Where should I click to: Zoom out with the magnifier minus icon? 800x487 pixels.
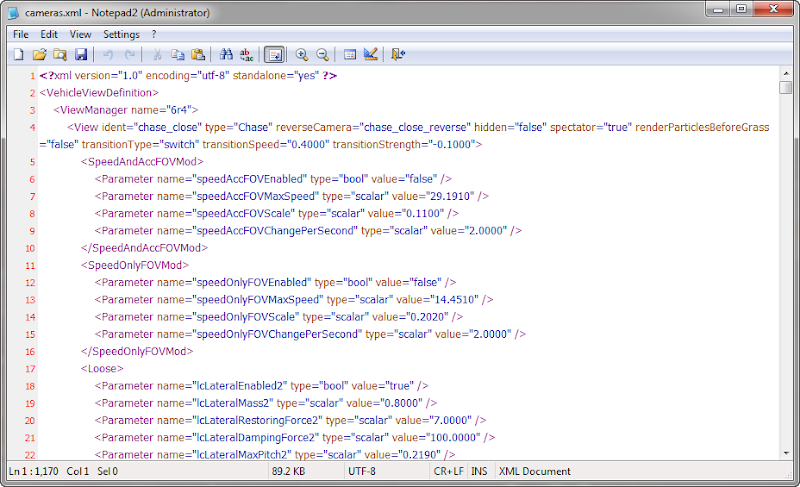[322, 55]
